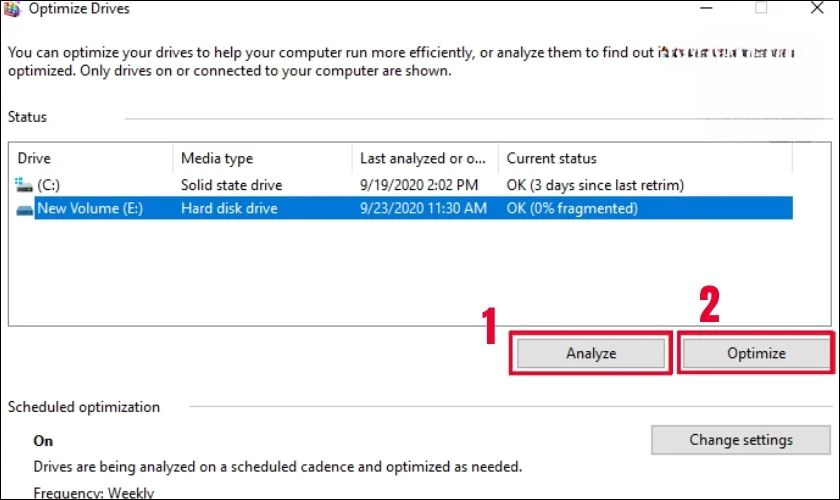The height and width of the screenshot is (500, 840).
Task: Select the New Volume (E:) row label
Action: [x=90, y=208]
